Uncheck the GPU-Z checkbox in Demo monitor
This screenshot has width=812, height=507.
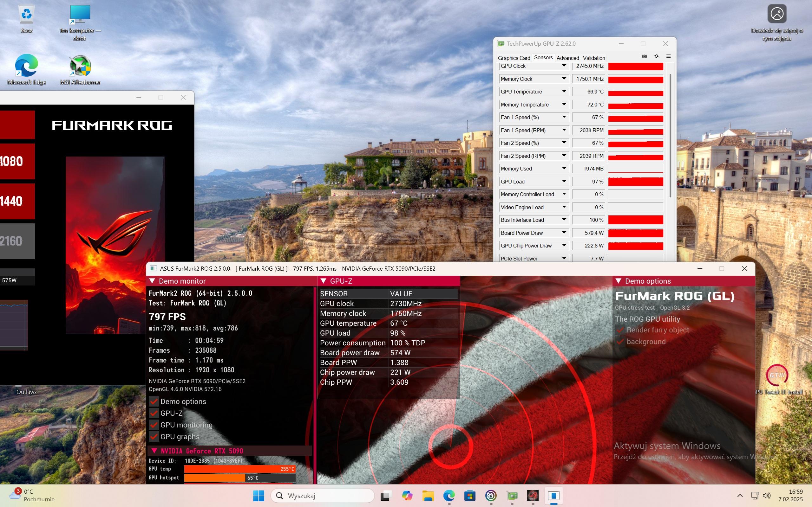coord(154,413)
